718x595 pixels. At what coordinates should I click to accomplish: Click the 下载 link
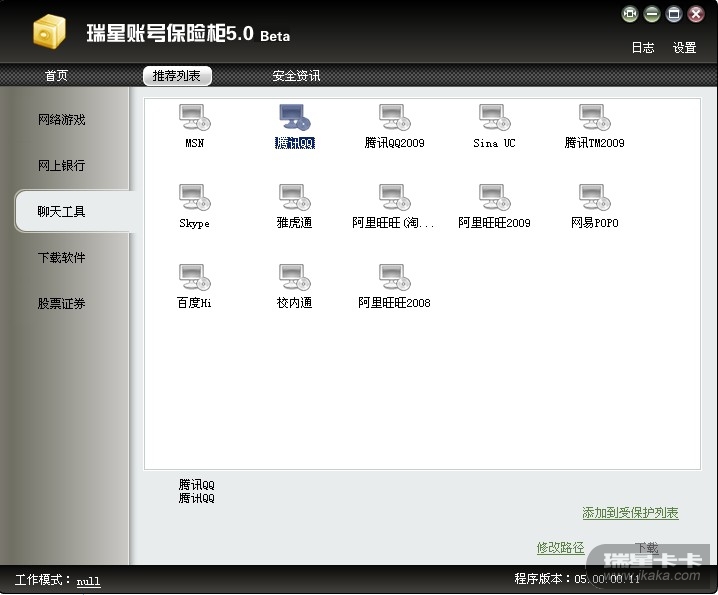tap(647, 547)
